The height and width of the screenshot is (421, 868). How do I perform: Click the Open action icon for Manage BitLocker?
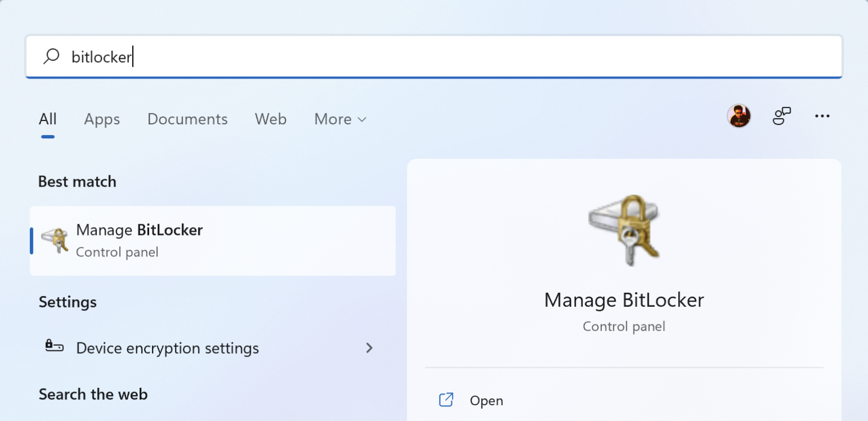pos(446,400)
